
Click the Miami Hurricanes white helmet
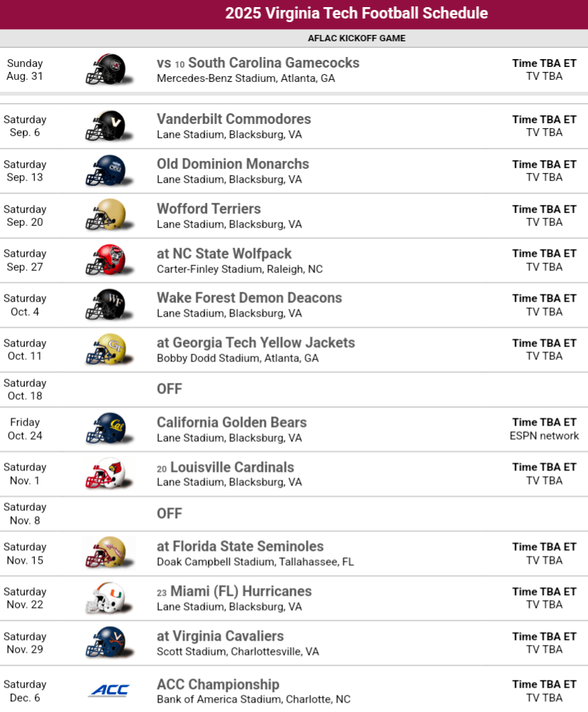105,597
